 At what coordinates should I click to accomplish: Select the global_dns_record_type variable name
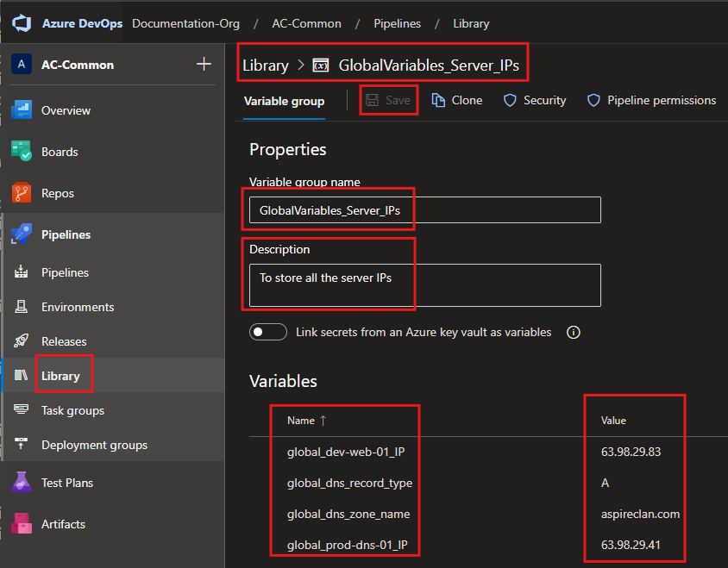pyautogui.click(x=349, y=483)
